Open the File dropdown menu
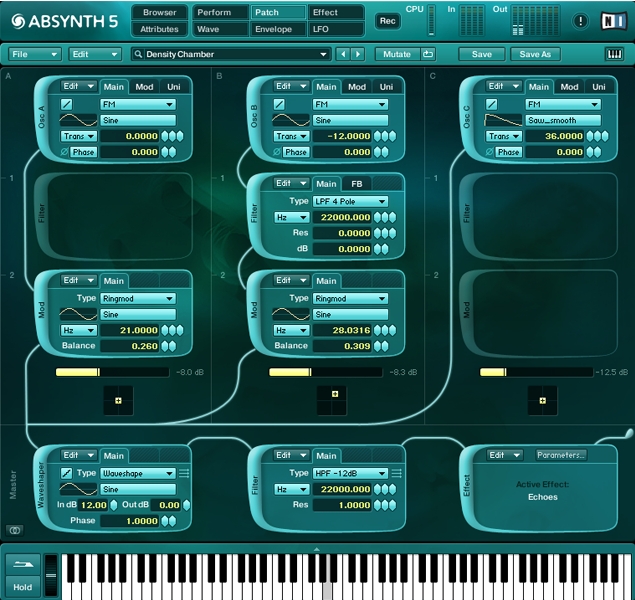Screen dimensions: 635x600 (34, 54)
